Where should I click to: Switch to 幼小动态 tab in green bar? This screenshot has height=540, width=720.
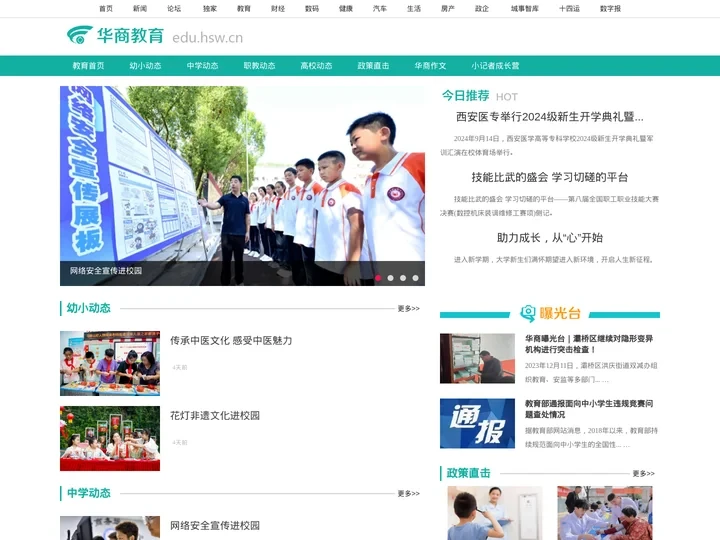coord(145,66)
